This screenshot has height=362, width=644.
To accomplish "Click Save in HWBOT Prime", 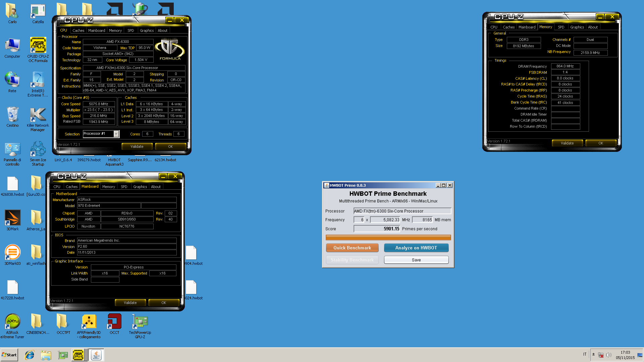I will click(416, 260).
